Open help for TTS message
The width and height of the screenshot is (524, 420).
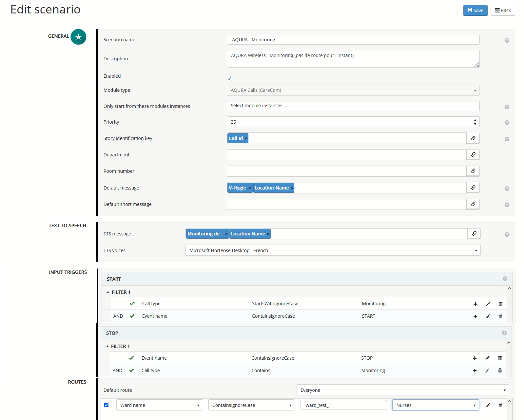[507, 234]
